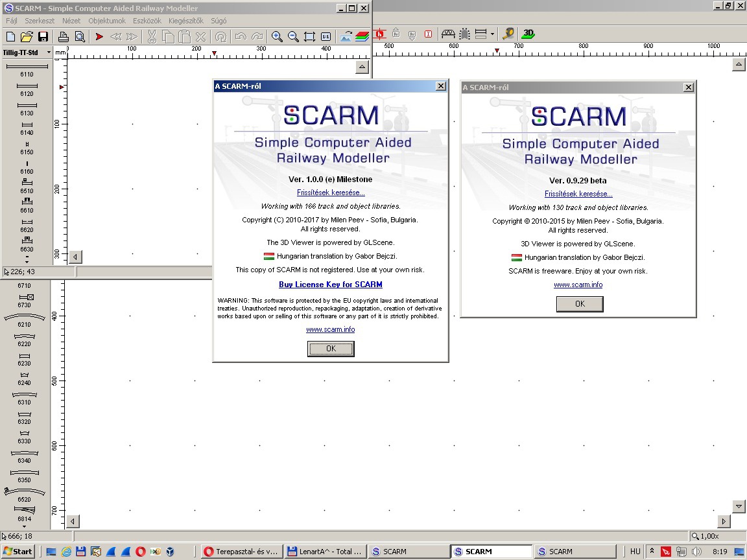Toggle the colored layers icon

click(x=362, y=37)
